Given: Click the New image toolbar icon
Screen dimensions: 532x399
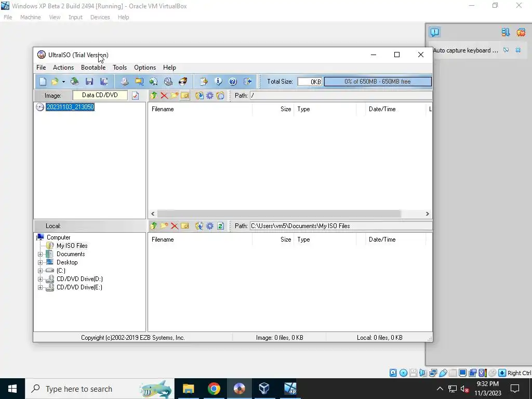Looking at the screenshot, I should 43,82.
